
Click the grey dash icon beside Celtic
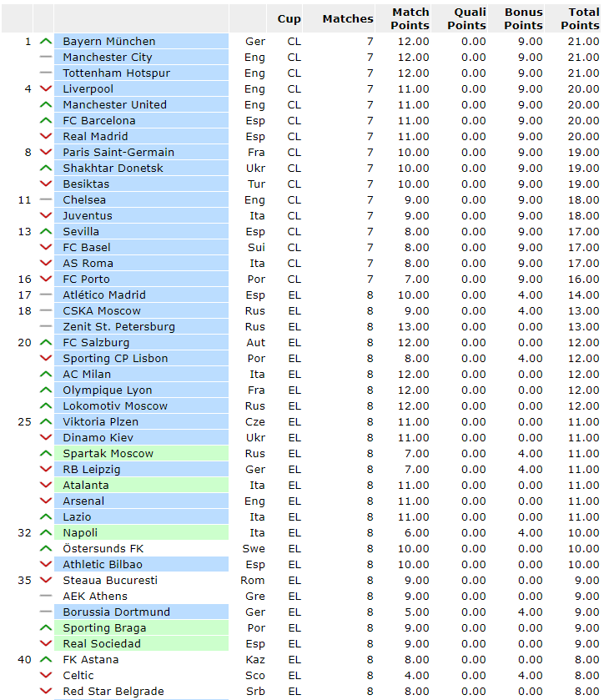[x=45, y=675]
